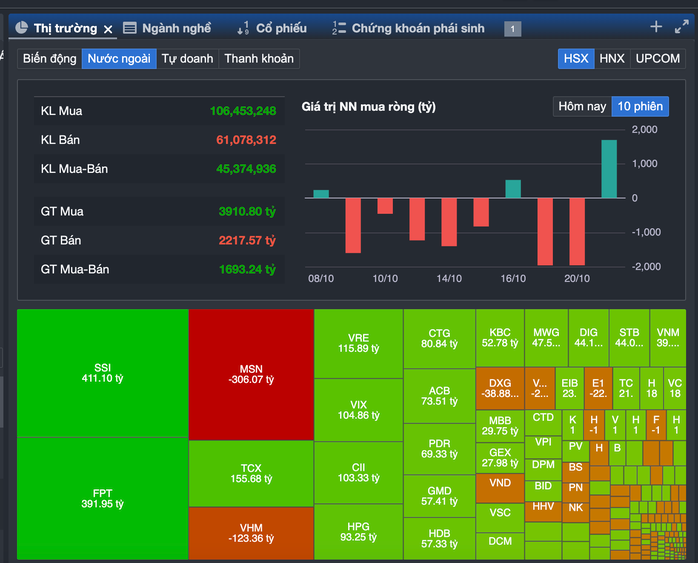Switch exchange to HNX

pos(611,58)
